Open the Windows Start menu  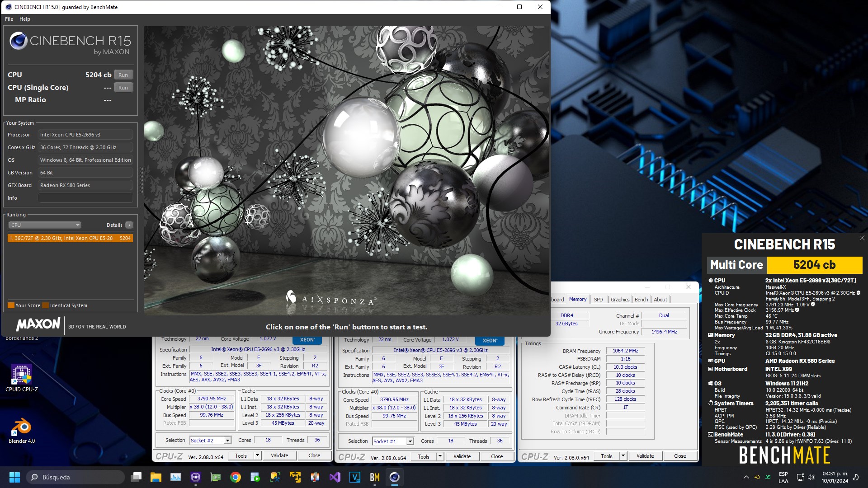[14, 477]
